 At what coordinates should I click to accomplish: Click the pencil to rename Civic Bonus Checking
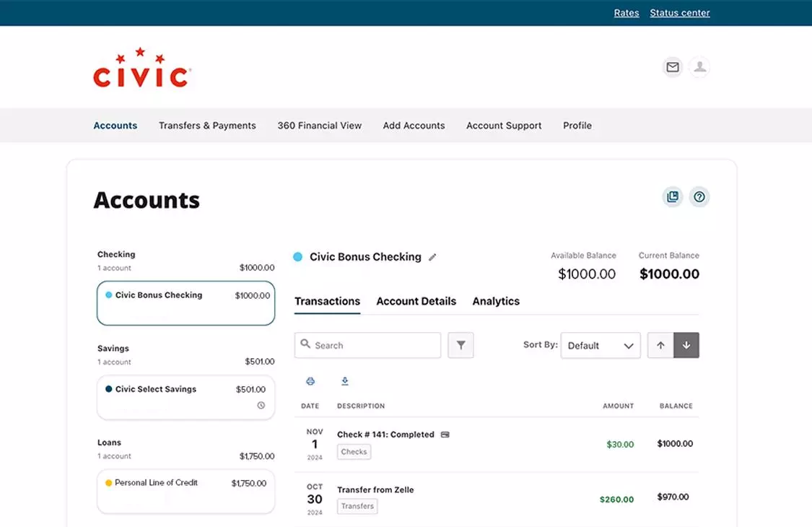pos(432,256)
